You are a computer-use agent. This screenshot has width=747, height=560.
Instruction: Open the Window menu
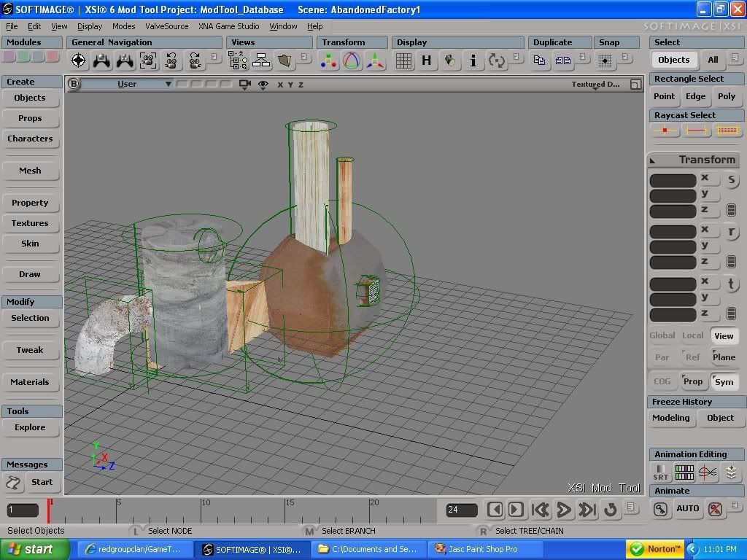[x=283, y=26]
